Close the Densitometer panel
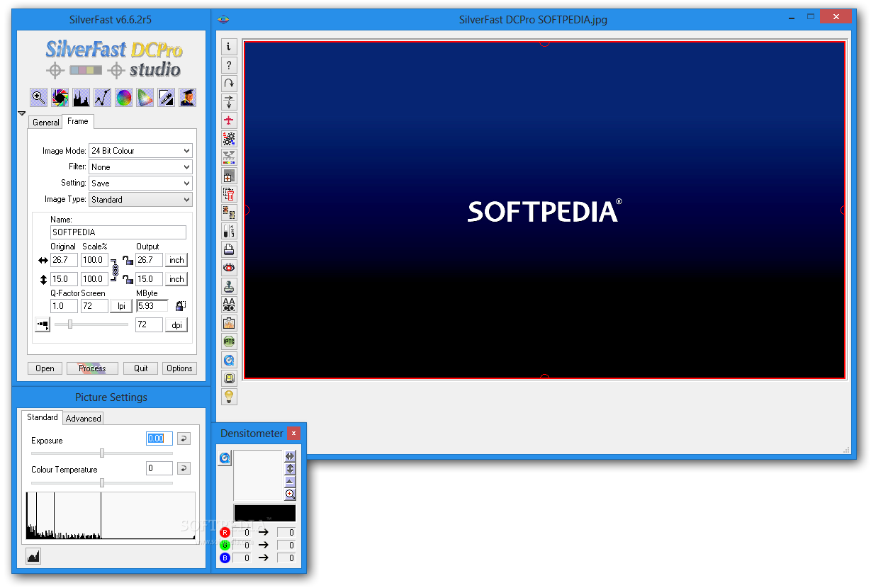Image resolution: width=871 pixels, height=588 pixels. [x=293, y=433]
